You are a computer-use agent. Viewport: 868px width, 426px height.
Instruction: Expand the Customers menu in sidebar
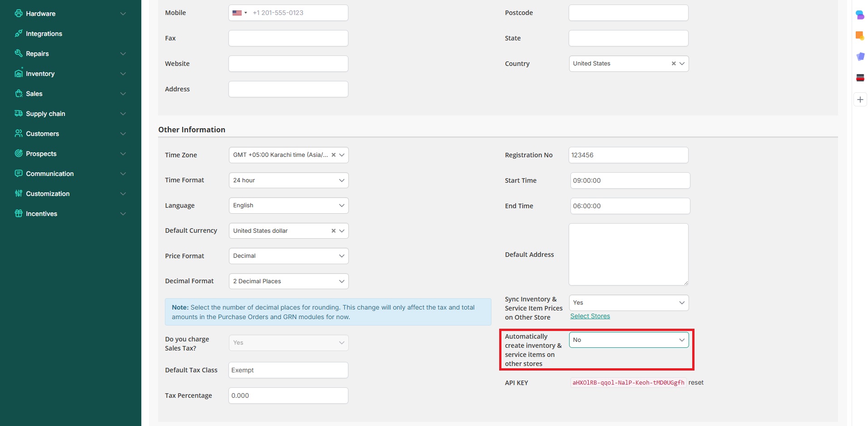[123, 134]
